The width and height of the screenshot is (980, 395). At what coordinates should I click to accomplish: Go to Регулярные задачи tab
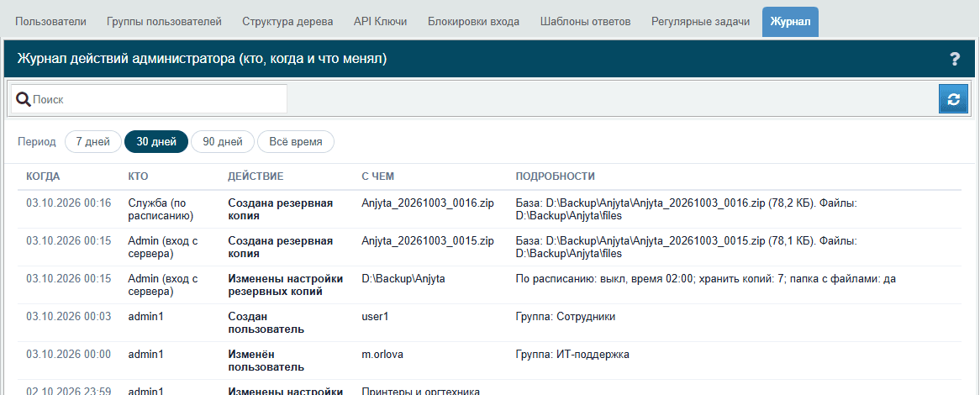(701, 22)
